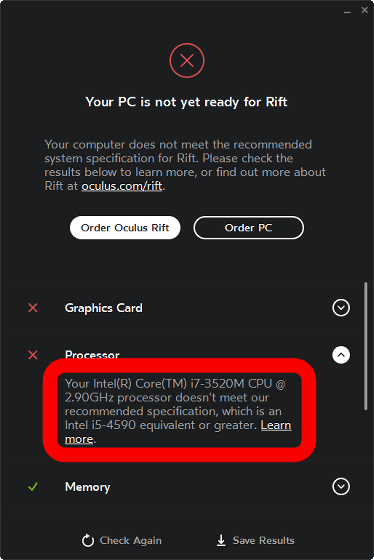The height and width of the screenshot is (560, 374).
Task: Minimize the compatibility tool window
Action: [347, 12]
